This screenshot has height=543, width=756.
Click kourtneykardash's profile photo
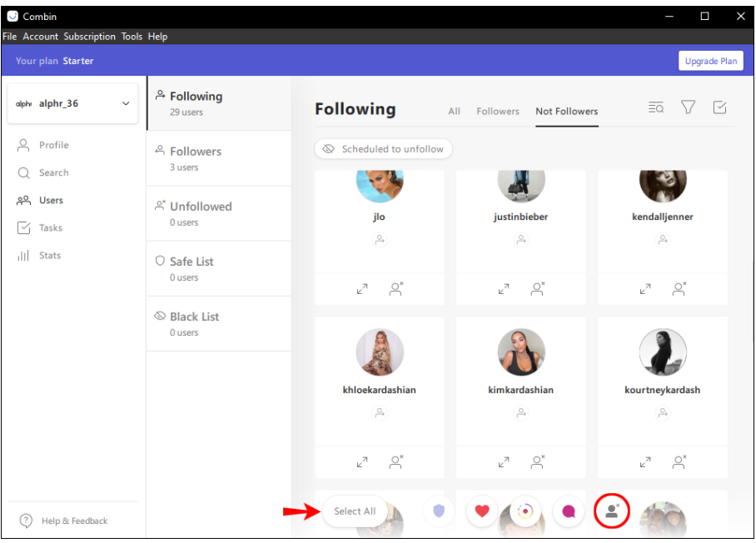point(663,352)
